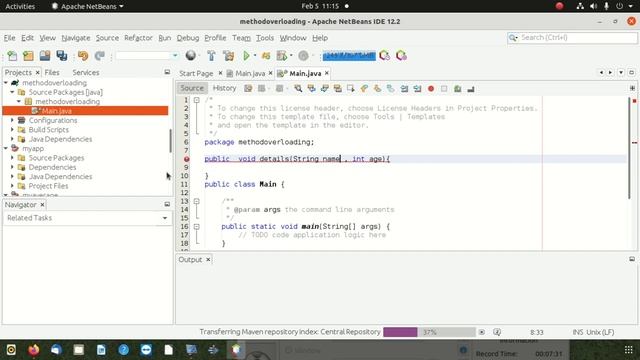Toggle the History view button

click(224, 88)
